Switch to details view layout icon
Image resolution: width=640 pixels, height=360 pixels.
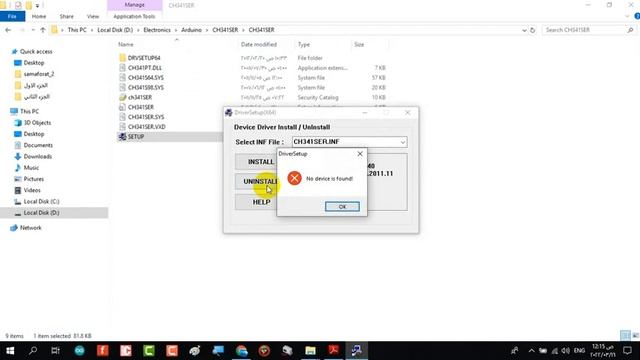coord(625,336)
